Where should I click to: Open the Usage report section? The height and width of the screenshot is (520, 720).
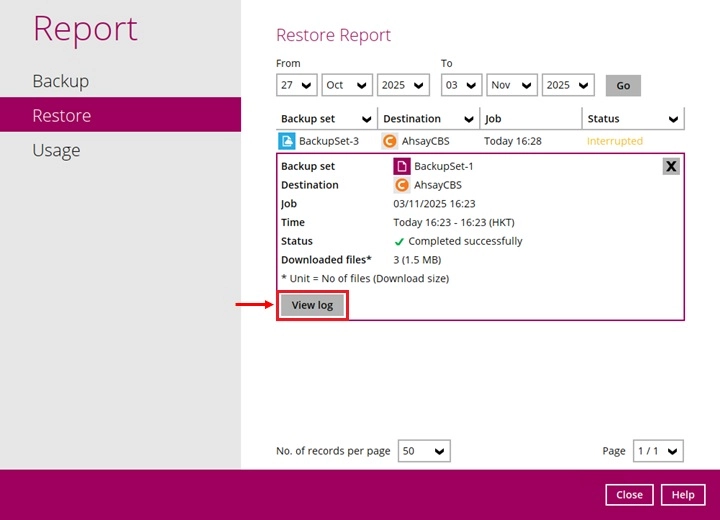(x=120, y=150)
